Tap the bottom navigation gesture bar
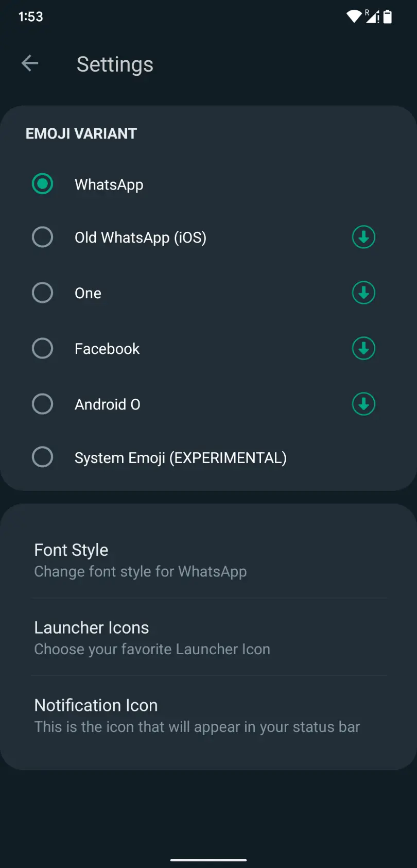This screenshot has height=868, width=417. [208, 860]
